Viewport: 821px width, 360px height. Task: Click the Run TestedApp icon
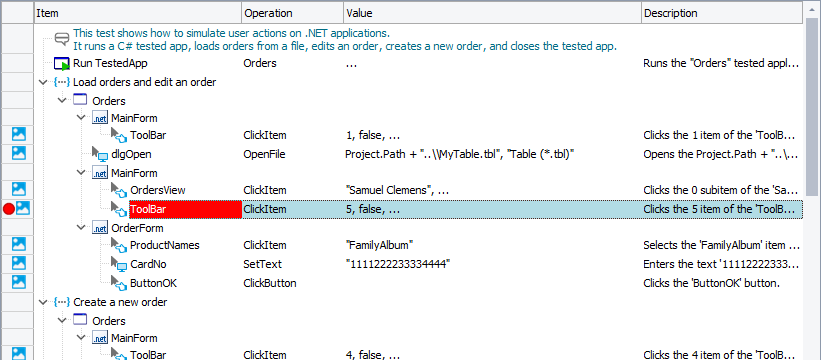pyautogui.click(x=62, y=64)
